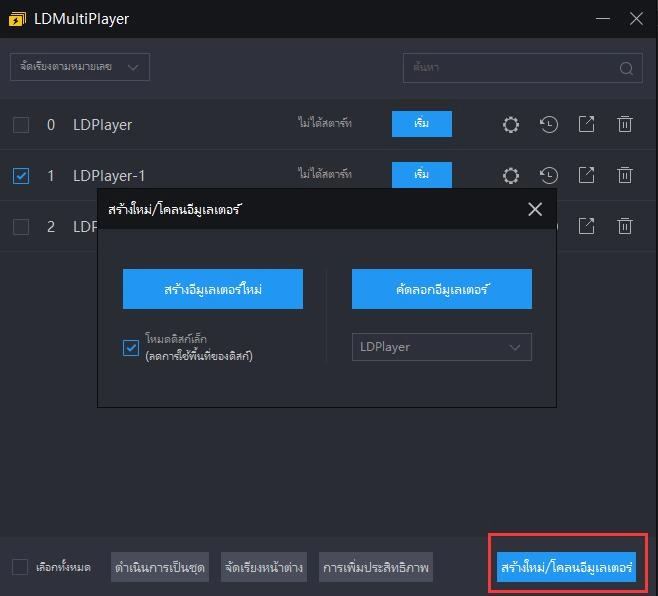The height and width of the screenshot is (596, 658).
Task: Close the create/clone emulator dialog
Action: tap(535, 209)
